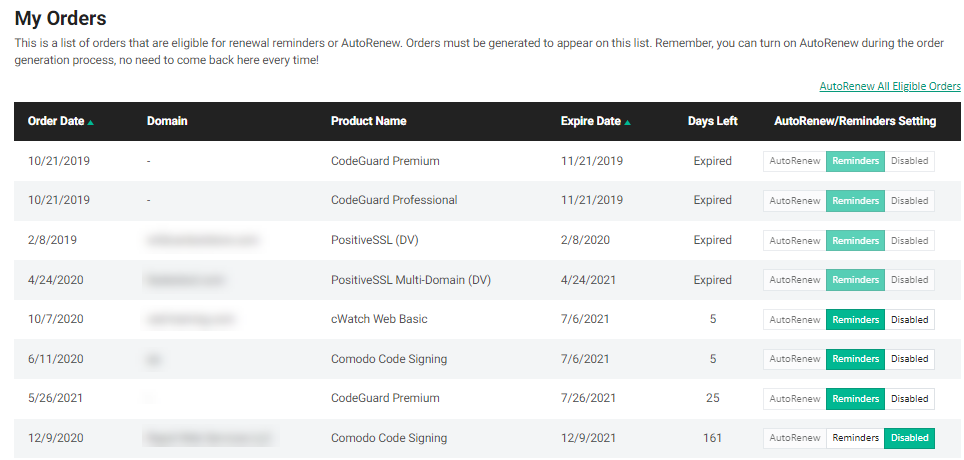Click the Days Left column header
This screenshot has width=964, height=460.
tap(712, 122)
